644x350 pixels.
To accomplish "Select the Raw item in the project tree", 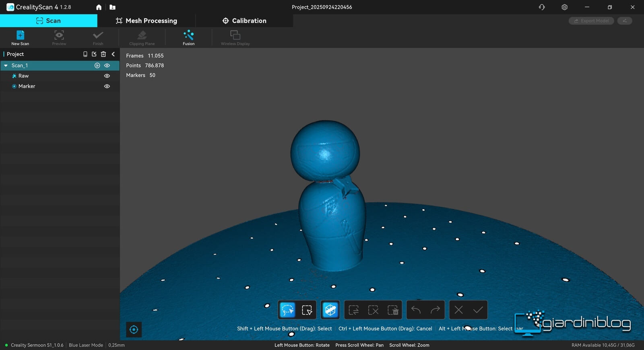I will [x=23, y=76].
